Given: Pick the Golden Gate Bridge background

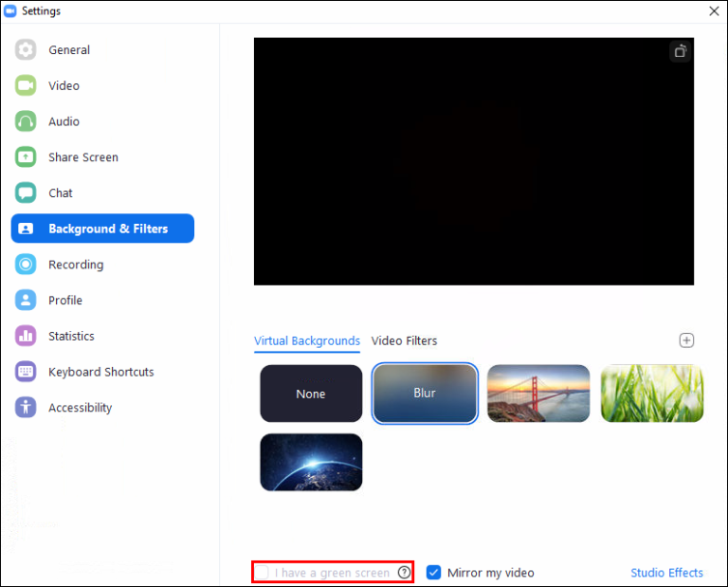Looking at the screenshot, I should click(x=538, y=394).
